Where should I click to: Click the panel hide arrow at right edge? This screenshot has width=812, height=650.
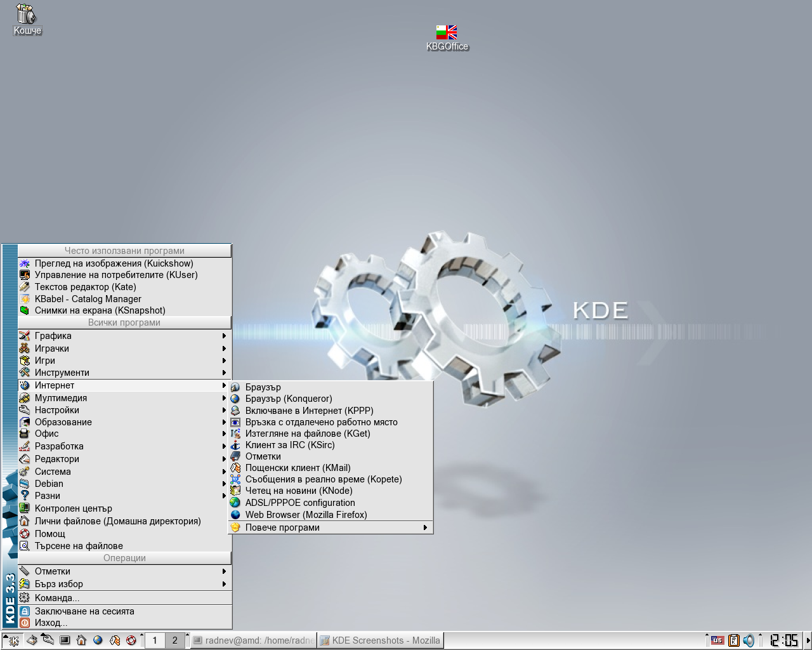[808, 640]
